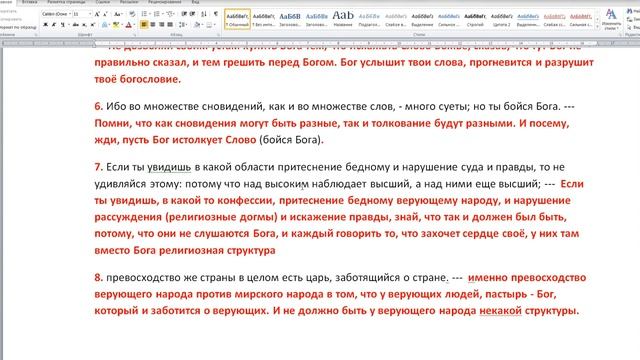640x360 pixels.
Task: Apply the Название (Aab) style
Action: (x=343, y=20)
